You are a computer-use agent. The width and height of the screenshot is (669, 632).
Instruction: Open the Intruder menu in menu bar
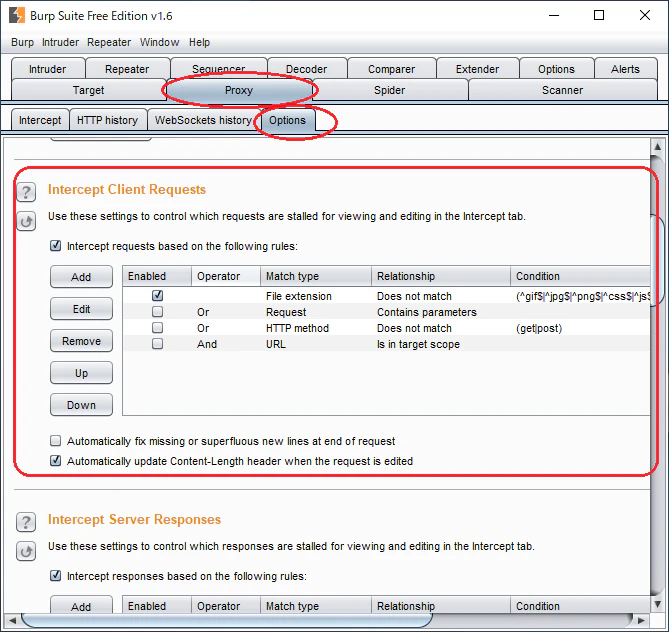[x=60, y=42]
